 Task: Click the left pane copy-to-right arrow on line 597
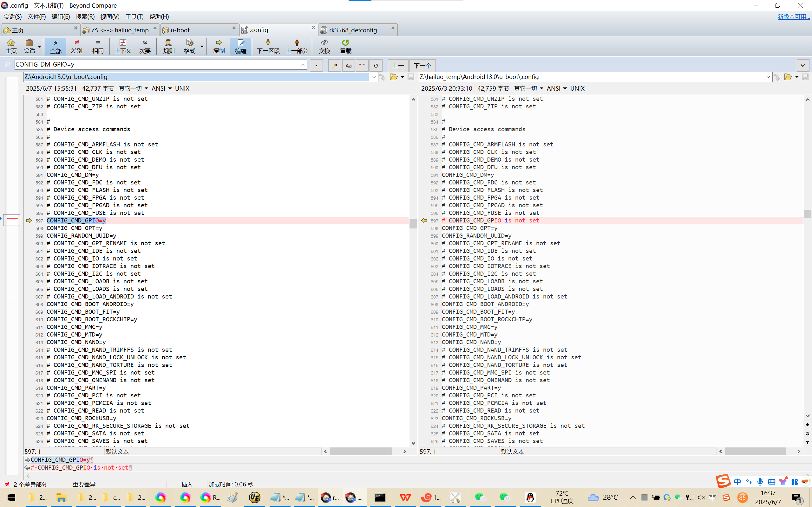(x=29, y=221)
